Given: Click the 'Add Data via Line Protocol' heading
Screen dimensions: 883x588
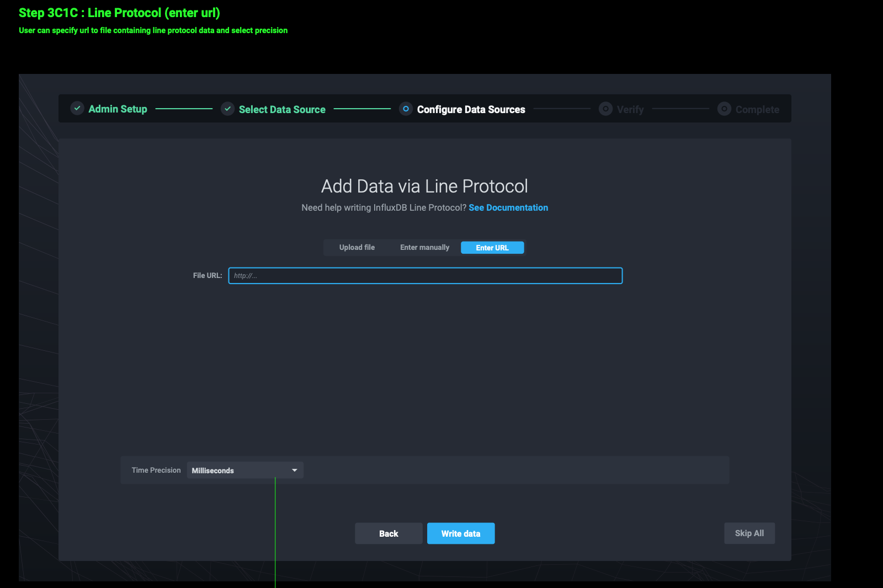Looking at the screenshot, I should click(424, 186).
